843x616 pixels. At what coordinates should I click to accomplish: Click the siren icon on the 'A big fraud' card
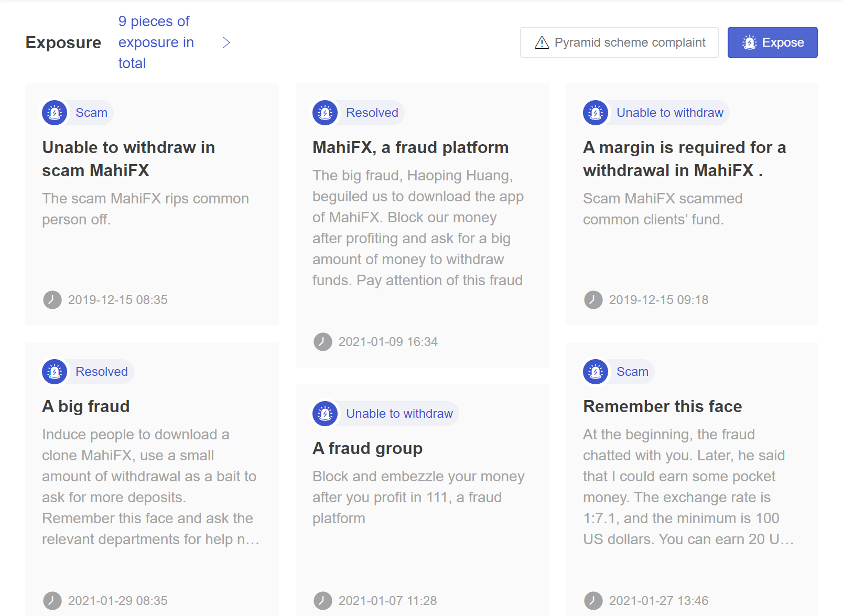click(x=55, y=372)
